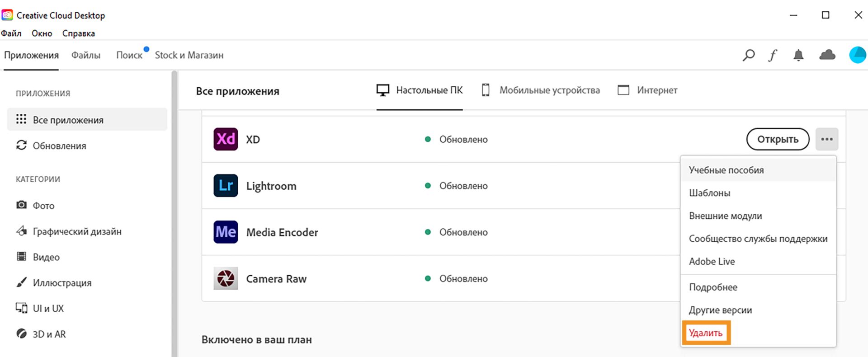Image resolution: width=868 pixels, height=357 pixels.
Task: Click the search magnifier icon
Action: [749, 55]
